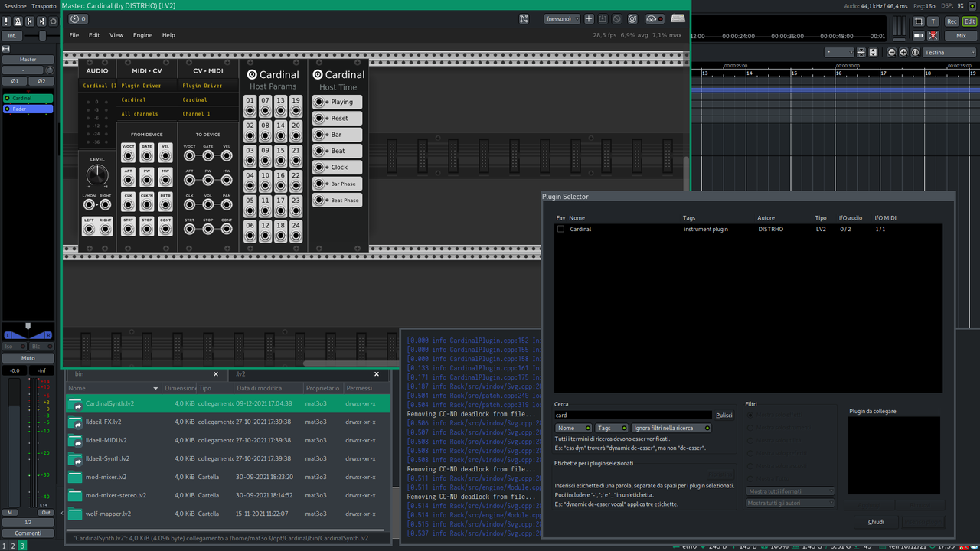
Task: Toggle the metronome icon in the transport bar
Action: [18, 21]
